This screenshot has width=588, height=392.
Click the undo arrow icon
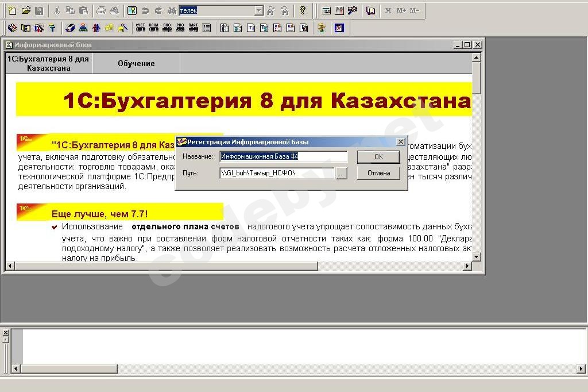145,10
